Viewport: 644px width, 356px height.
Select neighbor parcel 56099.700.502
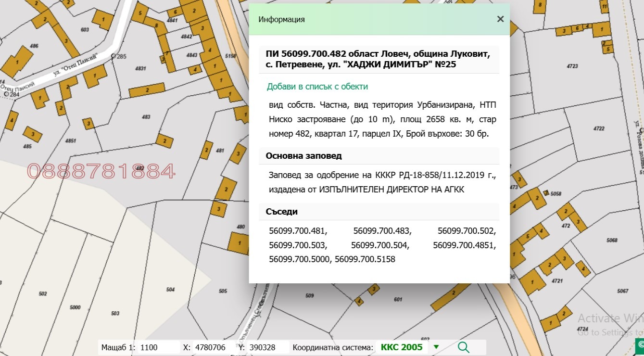467,231
